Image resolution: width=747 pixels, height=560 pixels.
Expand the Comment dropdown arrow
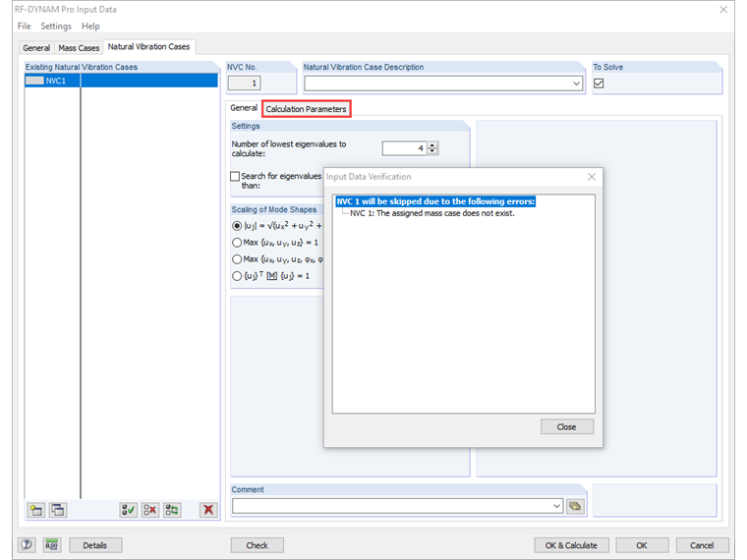[x=556, y=506]
